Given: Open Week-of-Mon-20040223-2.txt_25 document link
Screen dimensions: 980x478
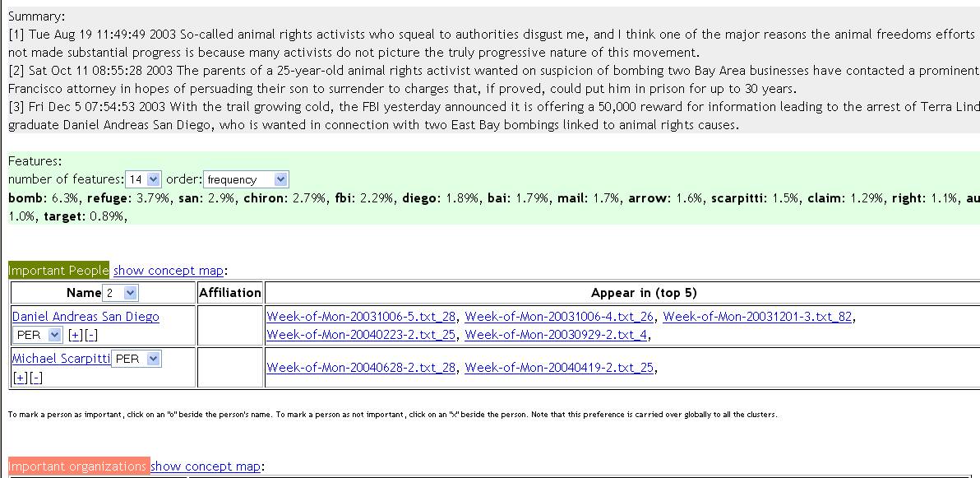Looking at the screenshot, I should pos(361,335).
